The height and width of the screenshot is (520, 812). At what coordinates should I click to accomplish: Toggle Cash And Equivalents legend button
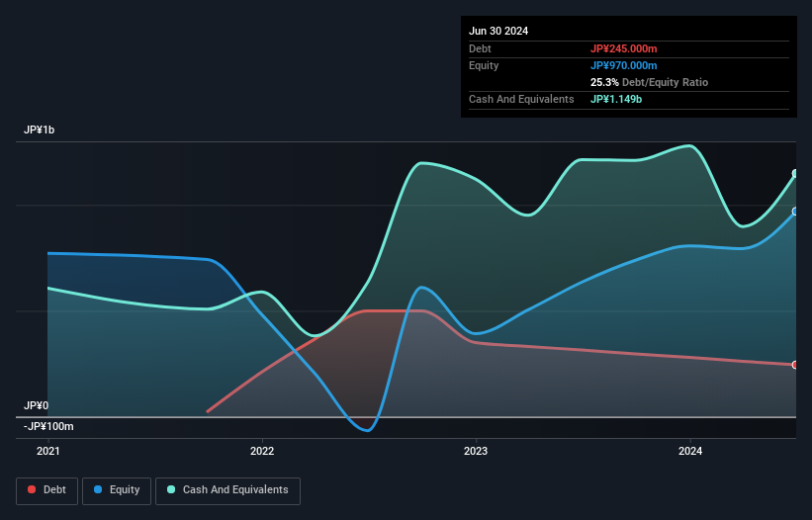[x=227, y=490]
